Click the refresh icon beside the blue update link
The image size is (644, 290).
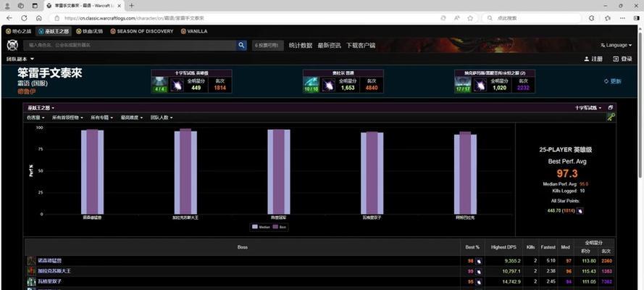(x=606, y=81)
